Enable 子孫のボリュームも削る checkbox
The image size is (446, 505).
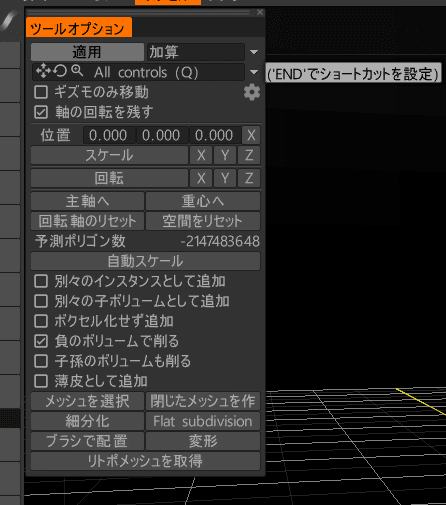click(x=41, y=361)
